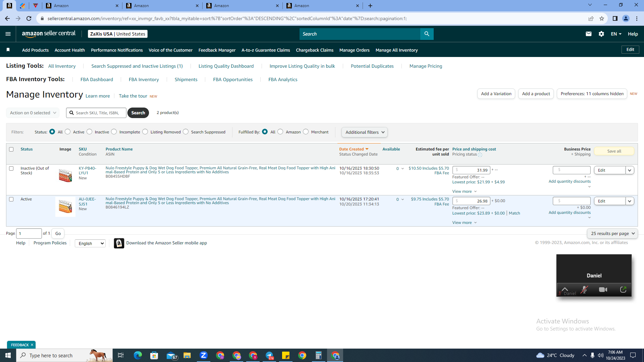
Task: Open the FBA Dashboard link
Action: point(97,80)
